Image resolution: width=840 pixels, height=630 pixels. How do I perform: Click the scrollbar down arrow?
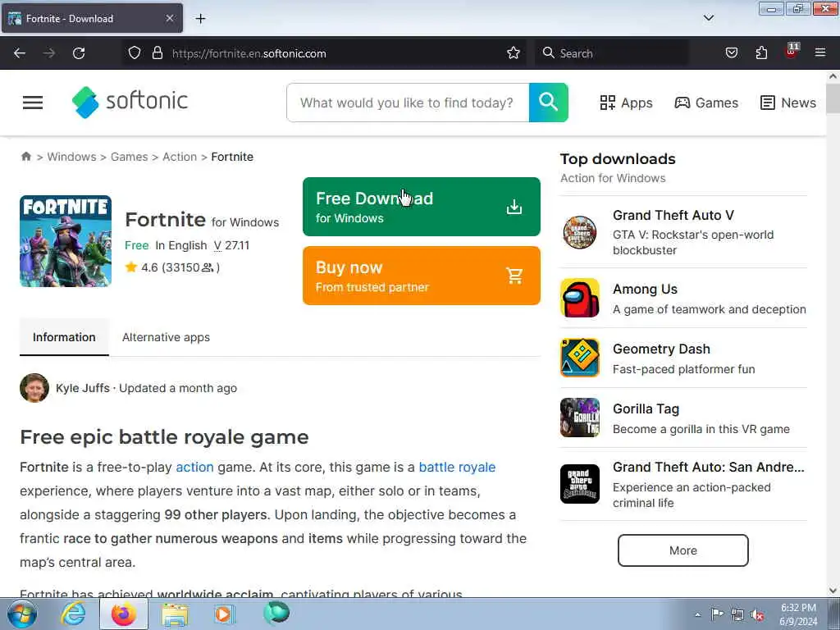pos(833,591)
